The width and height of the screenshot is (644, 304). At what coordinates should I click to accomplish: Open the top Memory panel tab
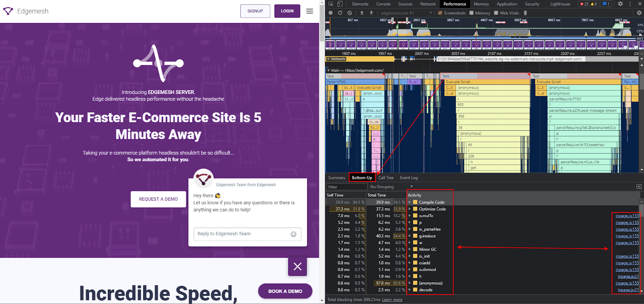point(481,4)
